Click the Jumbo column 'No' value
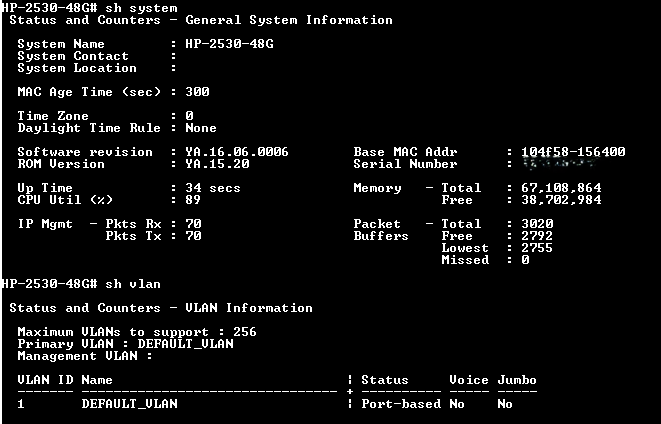Image resolution: width=661 pixels, height=424 pixels. pos(505,404)
